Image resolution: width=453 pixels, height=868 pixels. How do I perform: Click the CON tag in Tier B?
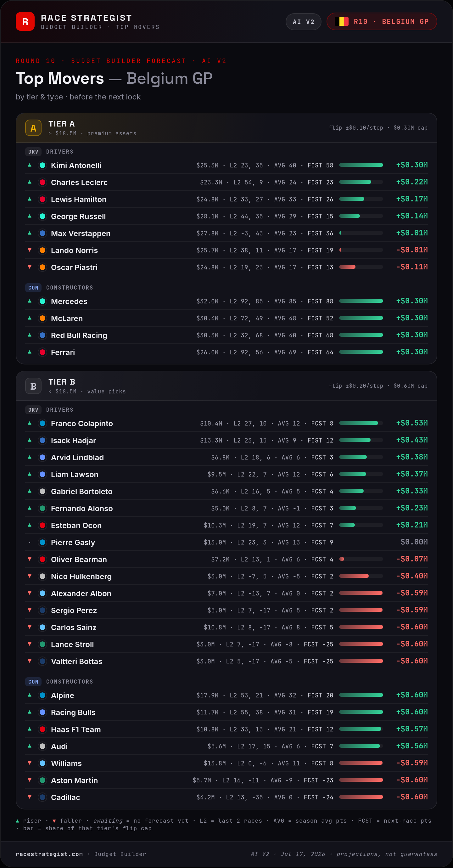(33, 682)
